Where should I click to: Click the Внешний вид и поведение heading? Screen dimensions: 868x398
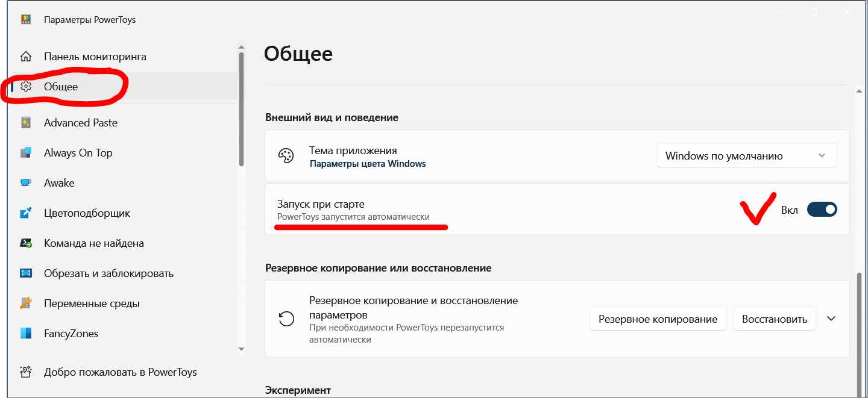332,117
